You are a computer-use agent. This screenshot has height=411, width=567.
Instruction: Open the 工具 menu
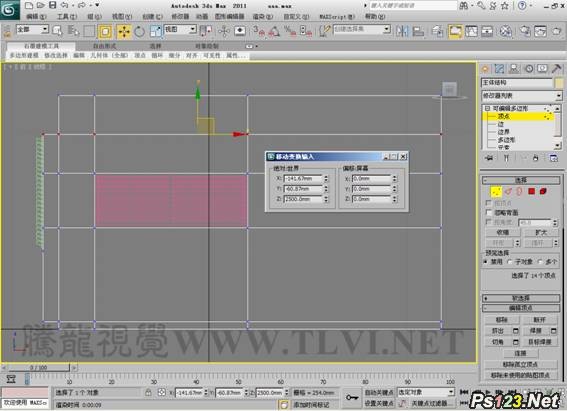[67, 17]
